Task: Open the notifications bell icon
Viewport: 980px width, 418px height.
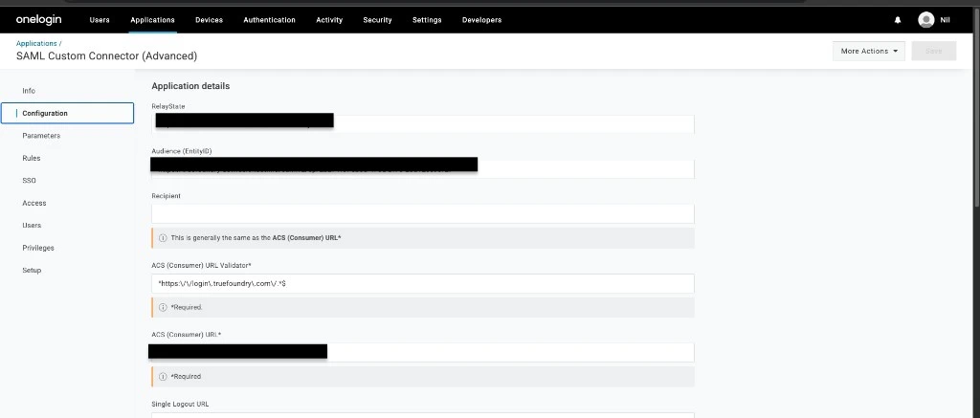Action: (898, 20)
